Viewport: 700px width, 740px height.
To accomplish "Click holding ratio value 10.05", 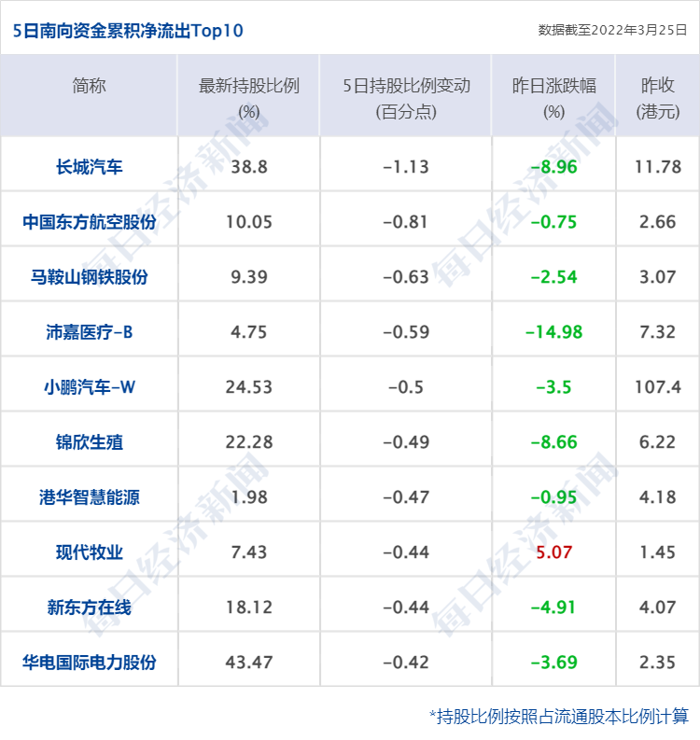I will (249, 222).
